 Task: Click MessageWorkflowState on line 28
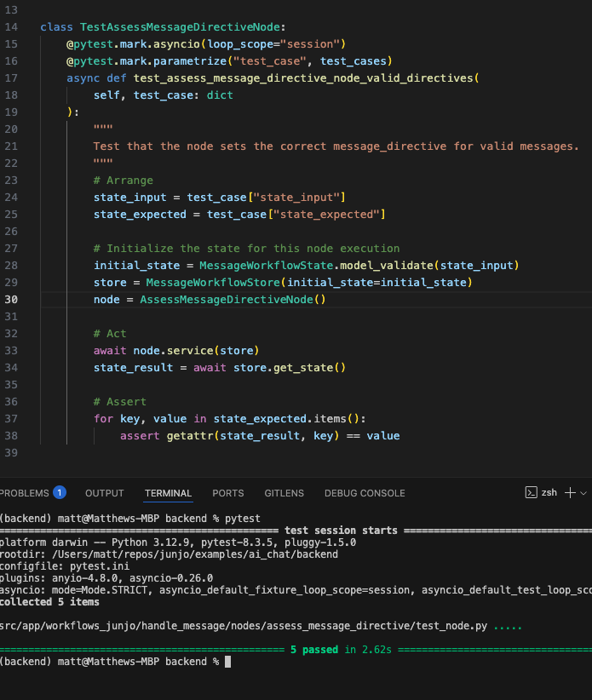click(x=266, y=266)
